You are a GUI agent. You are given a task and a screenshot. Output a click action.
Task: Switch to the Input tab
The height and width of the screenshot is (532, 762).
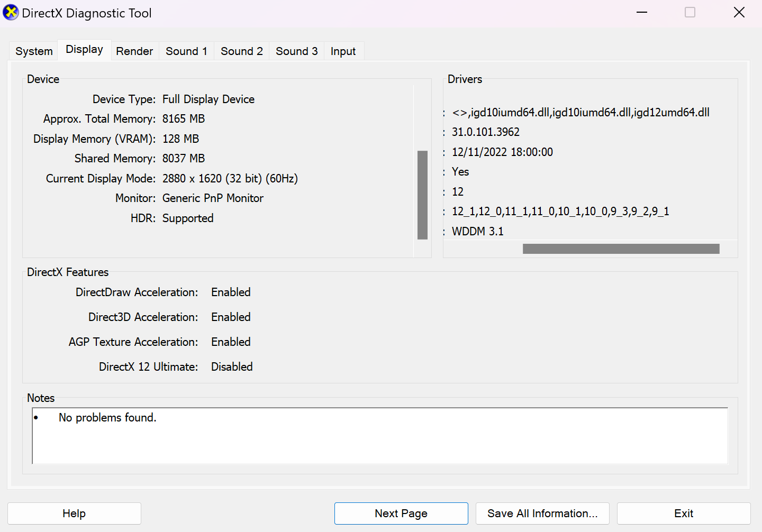[343, 51]
